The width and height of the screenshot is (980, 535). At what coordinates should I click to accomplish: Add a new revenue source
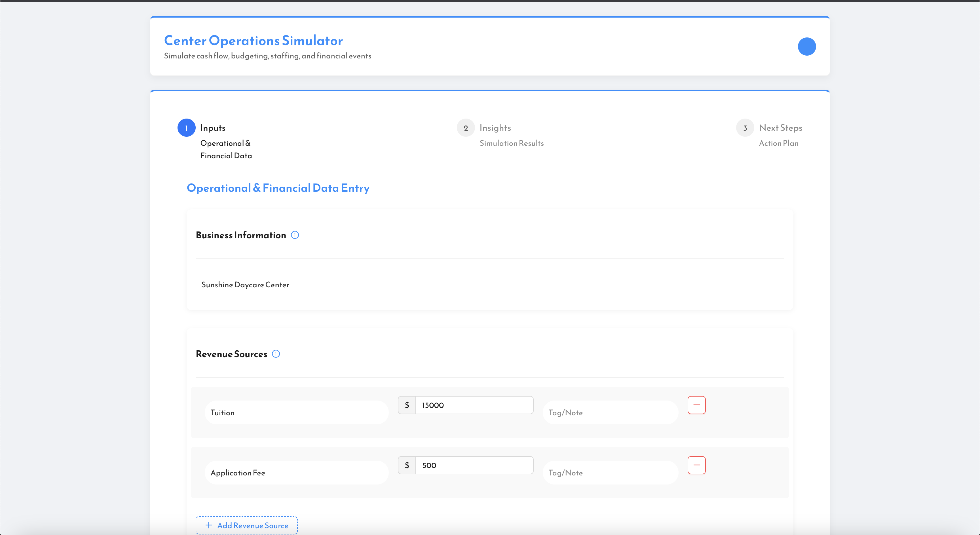pyautogui.click(x=246, y=525)
